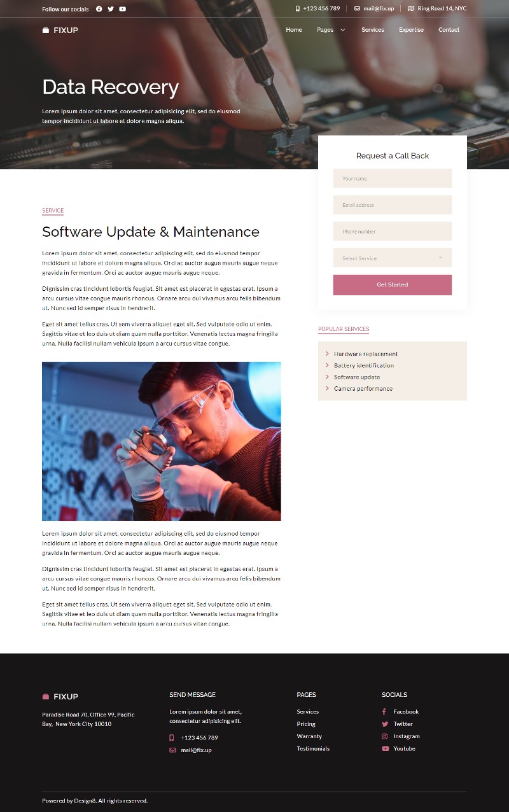Click the footer Instagram icon

[x=385, y=736]
